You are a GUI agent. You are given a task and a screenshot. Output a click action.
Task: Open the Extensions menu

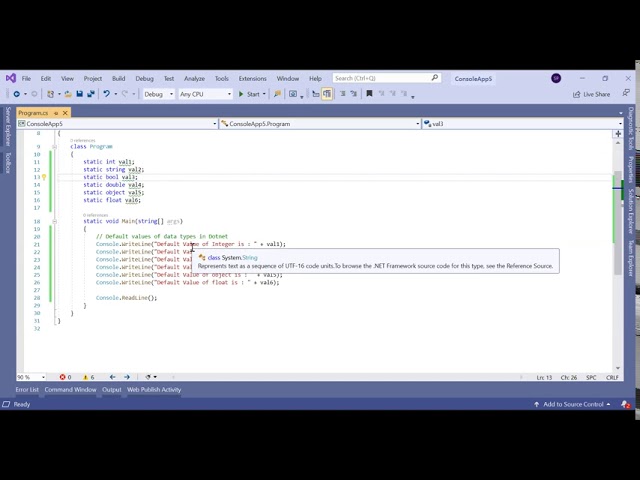tap(252, 78)
